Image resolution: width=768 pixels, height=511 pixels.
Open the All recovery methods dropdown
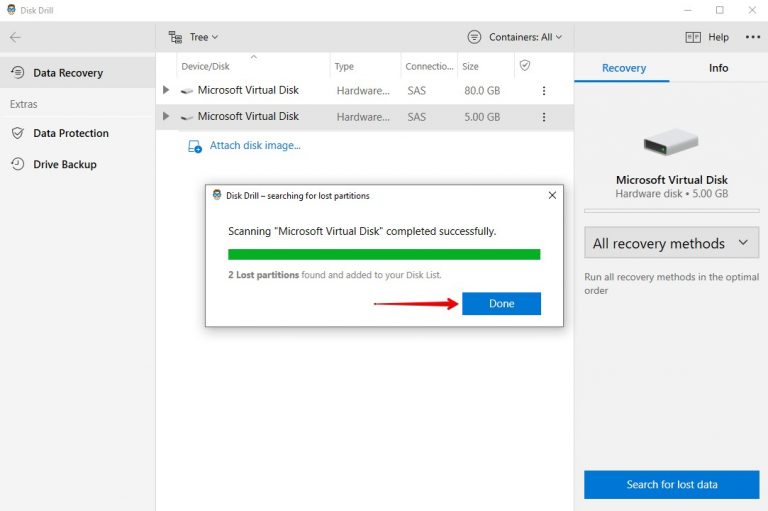coord(671,243)
